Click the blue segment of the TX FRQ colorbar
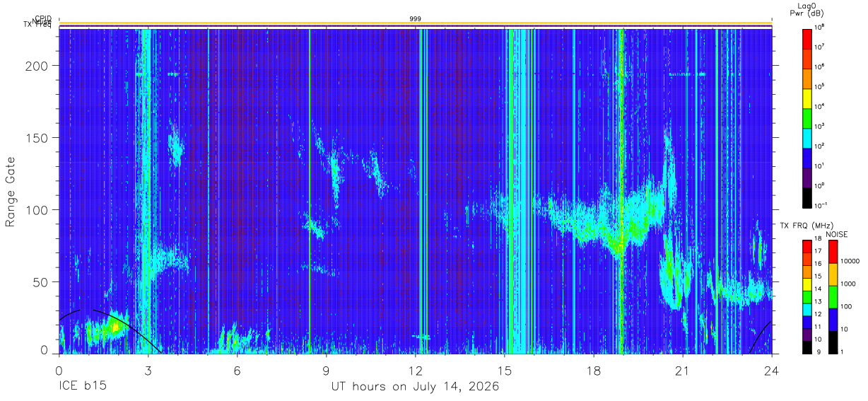 click(x=807, y=322)
